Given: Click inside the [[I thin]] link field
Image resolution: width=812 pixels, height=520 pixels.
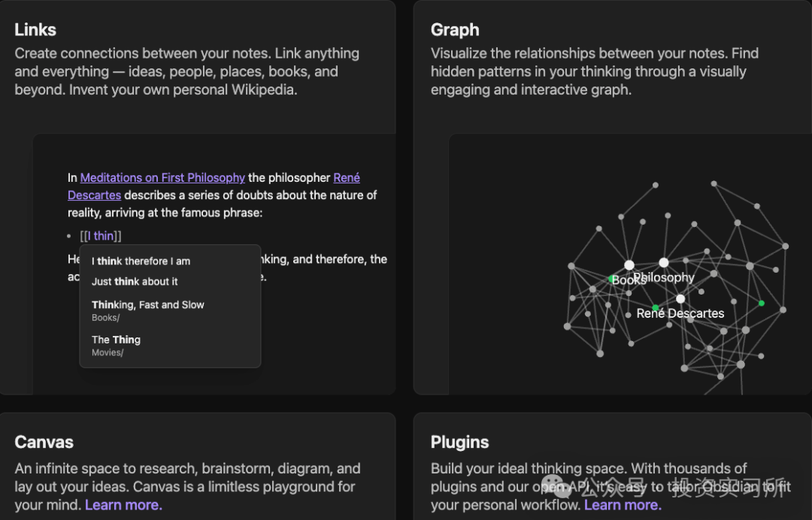Looking at the screenshot, I should coord(101,236).
